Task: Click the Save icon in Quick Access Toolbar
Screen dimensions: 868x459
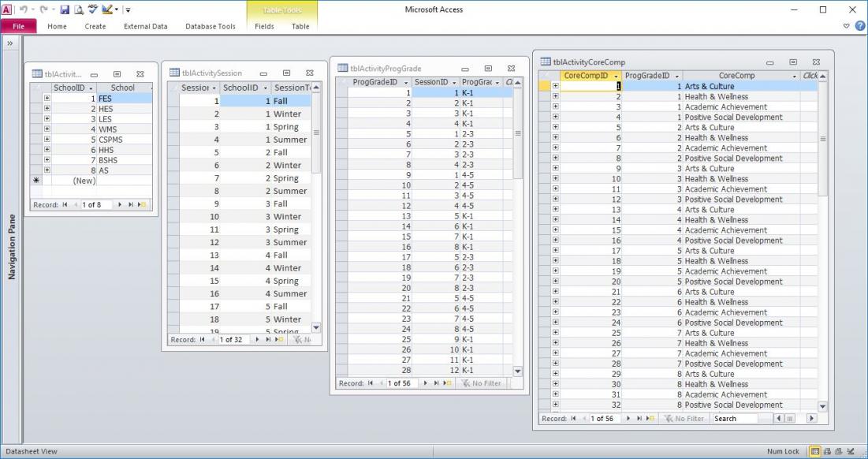Action: pos(65,9)
